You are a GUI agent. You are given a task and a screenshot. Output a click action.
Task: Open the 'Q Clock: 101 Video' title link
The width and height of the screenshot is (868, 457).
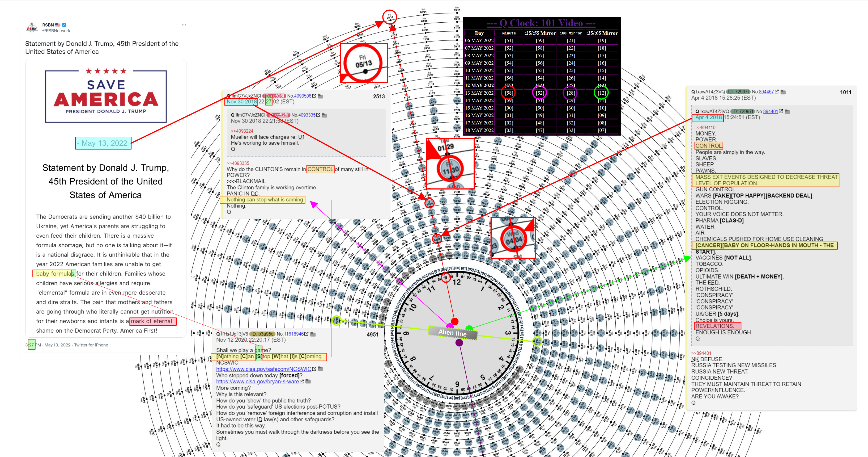click(x=541, y=23)
